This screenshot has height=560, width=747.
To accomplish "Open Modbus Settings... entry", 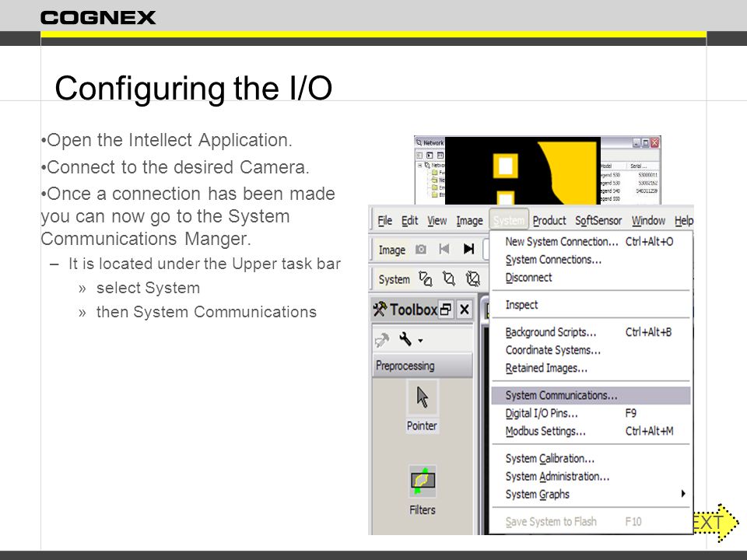I will [x=591, y=432].
